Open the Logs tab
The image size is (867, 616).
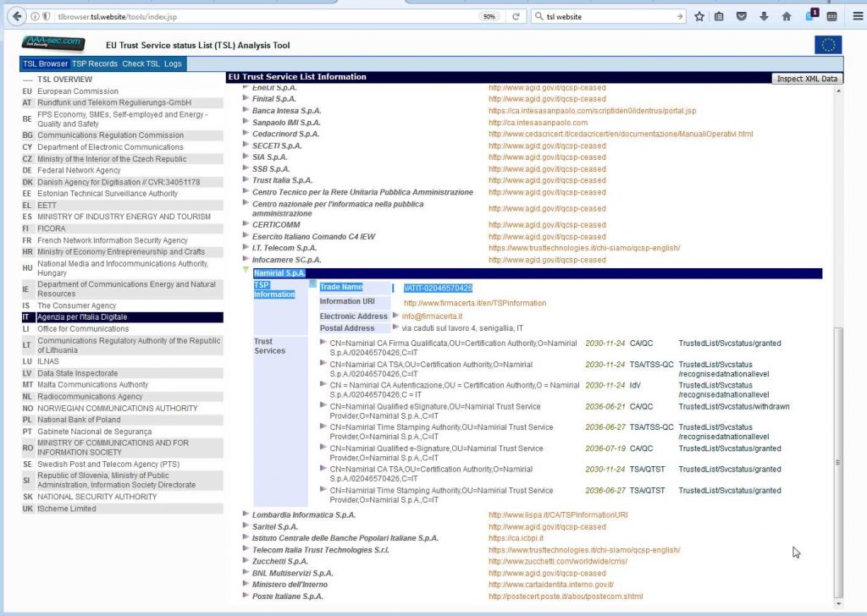173,64
